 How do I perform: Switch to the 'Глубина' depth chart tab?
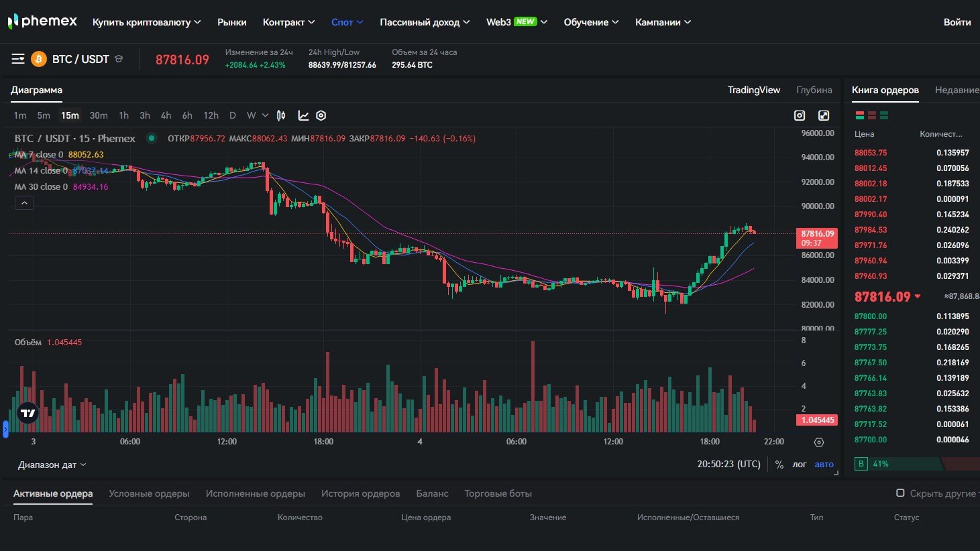tap(814, 90)
